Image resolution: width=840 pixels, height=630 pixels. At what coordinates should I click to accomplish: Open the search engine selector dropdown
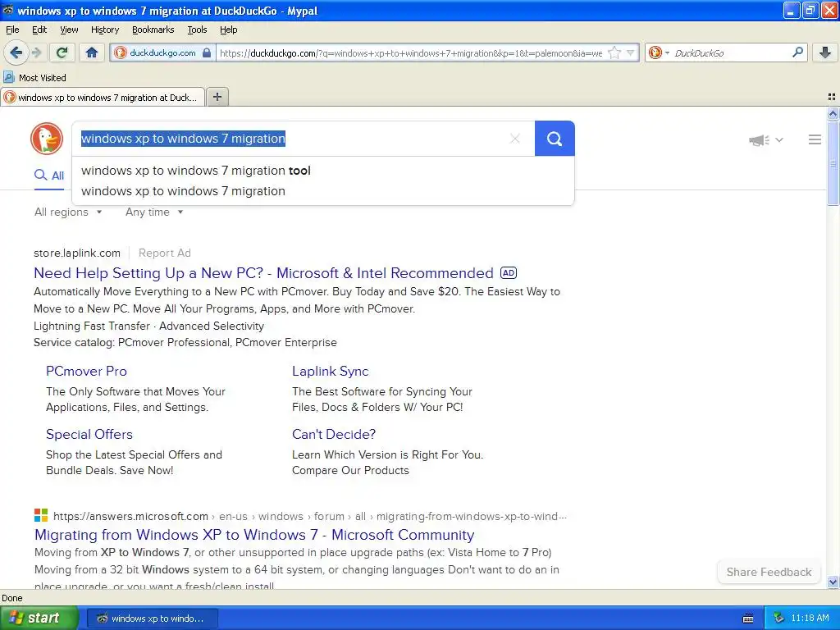coord(659,52)
